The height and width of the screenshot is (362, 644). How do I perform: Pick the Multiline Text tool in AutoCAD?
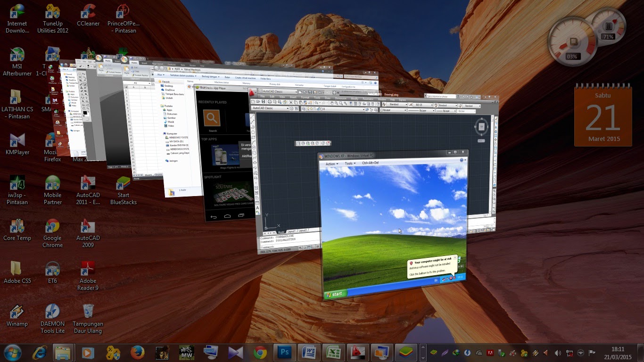pyautogui.click(x=257, y=207)
